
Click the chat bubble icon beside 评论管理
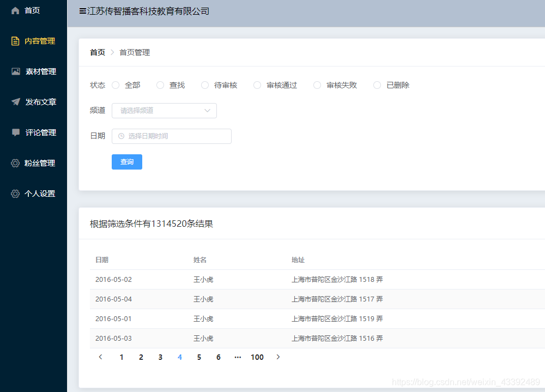click(x=16, y=132)
